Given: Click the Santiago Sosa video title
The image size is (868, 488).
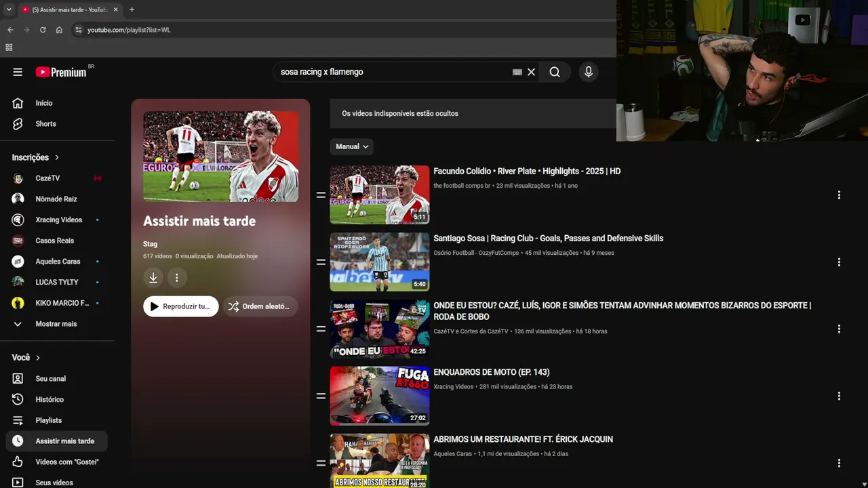Looking at the screenshot, I should tap(549, 239).
